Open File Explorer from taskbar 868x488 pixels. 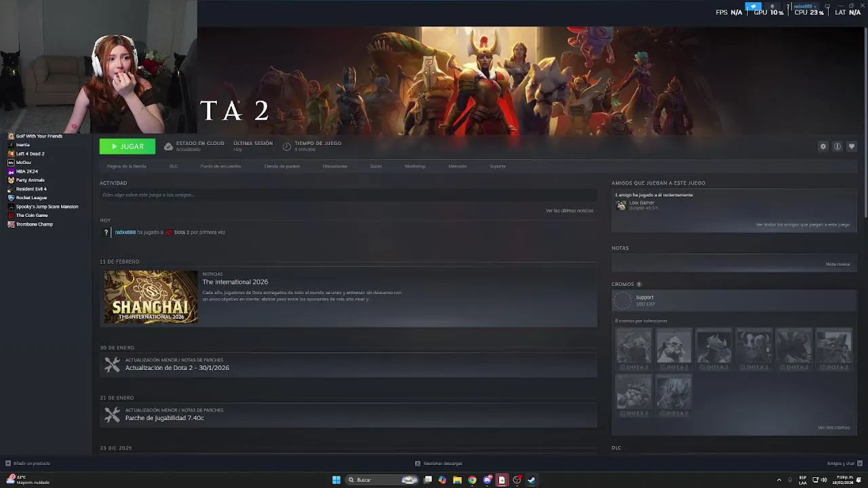(458, 480)
